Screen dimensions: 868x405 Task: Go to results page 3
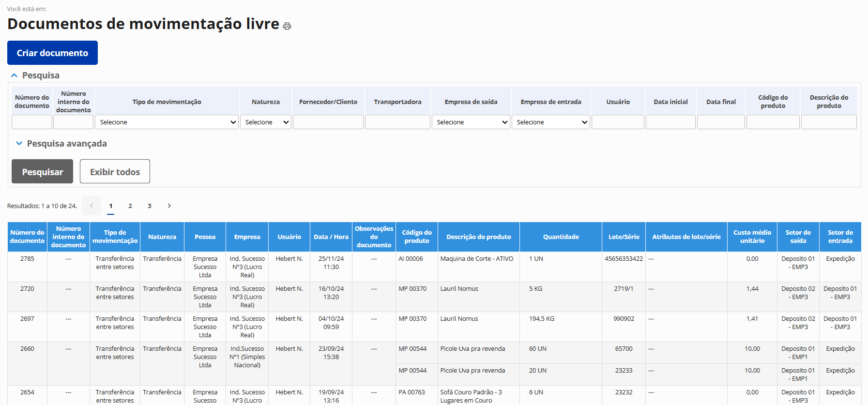click(150, 206)
